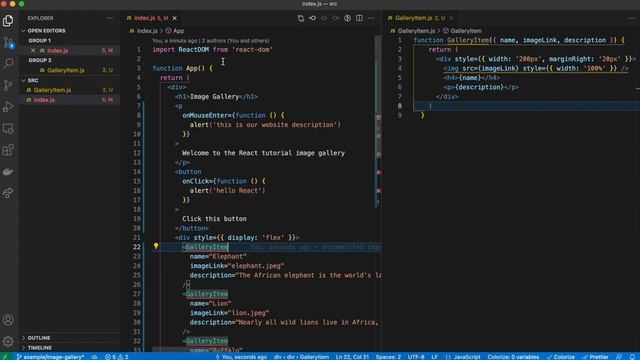Click the Open Changes compare icon
Image resolution: width=640 pixels, height=360 pixels.
(301, 18)
